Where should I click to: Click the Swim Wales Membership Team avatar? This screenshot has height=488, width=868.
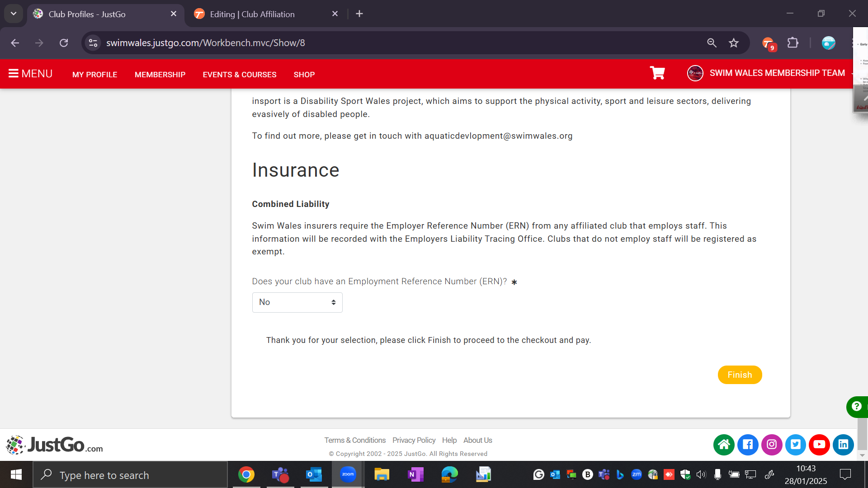(695, 73)
